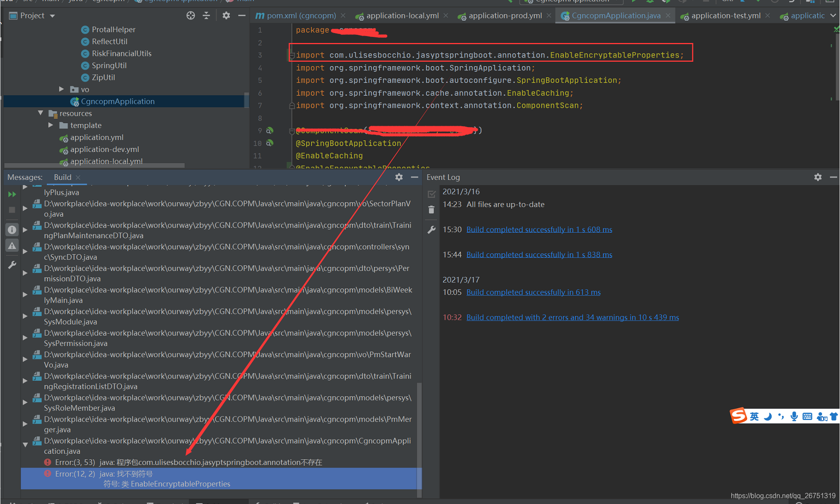Switch to the application-prod.yml tab

[505, 16]
